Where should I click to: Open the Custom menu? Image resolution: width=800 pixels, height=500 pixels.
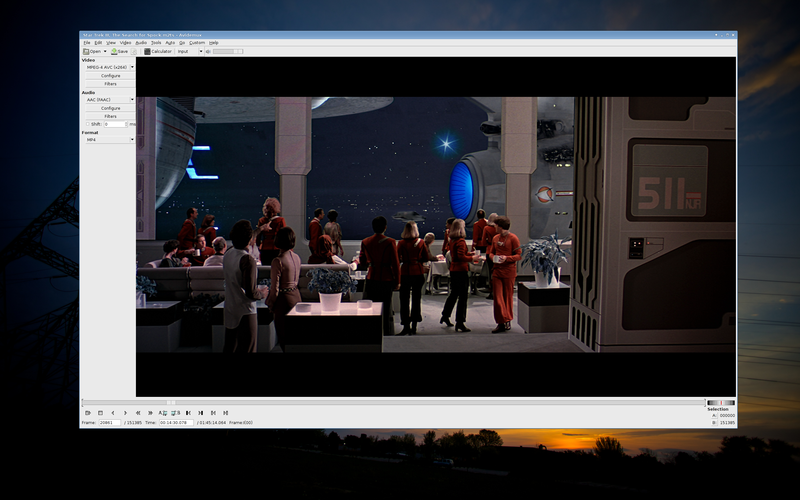point(197,43)
